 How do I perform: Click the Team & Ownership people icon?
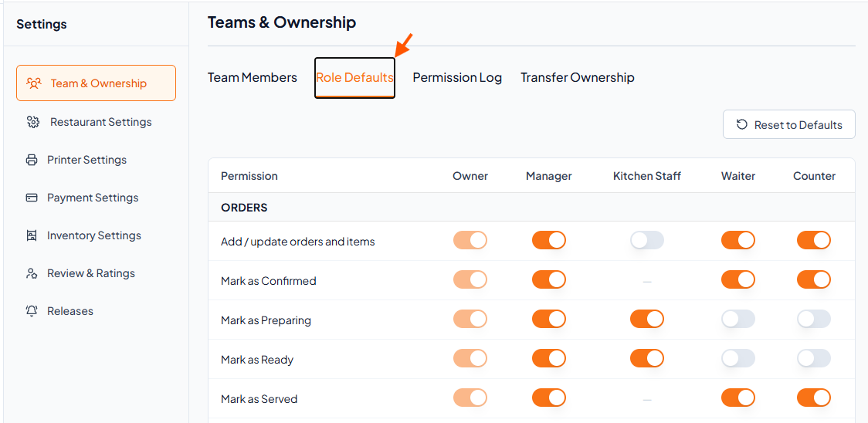[x=34, y=83]
